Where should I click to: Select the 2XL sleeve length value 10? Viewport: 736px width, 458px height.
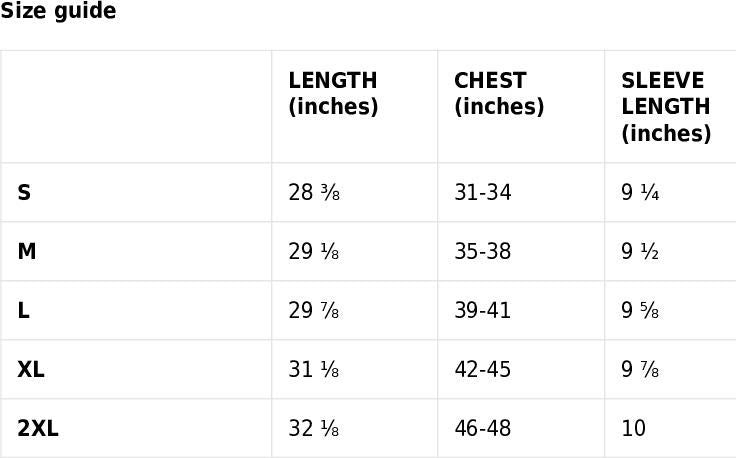(634, 428)
